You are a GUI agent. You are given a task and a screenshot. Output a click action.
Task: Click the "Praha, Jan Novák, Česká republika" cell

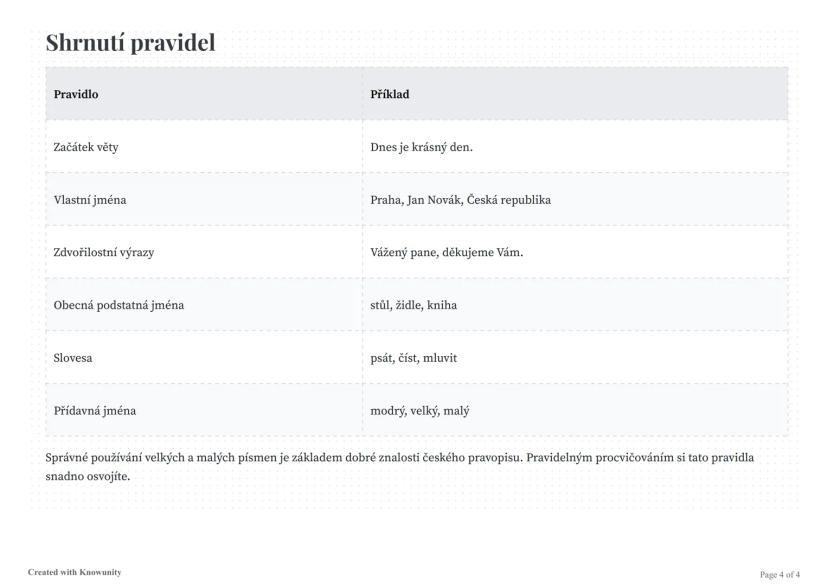pos(460,200)
